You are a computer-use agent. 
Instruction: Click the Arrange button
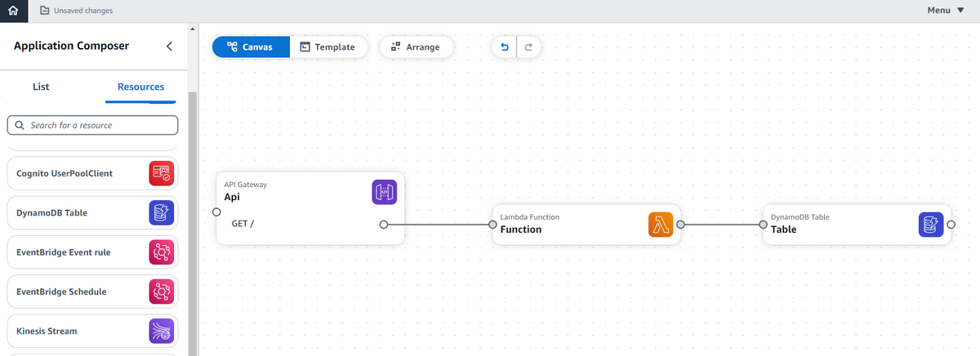(416, 47)
